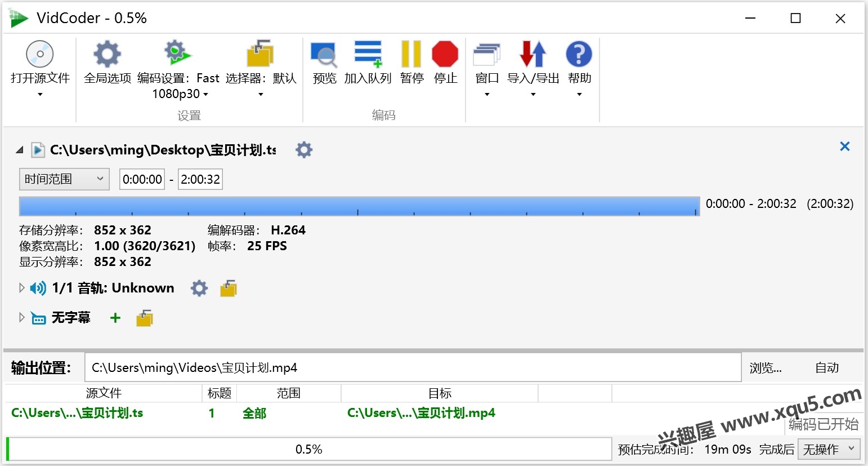The height and width of the screenshot is (466, 868).
Task: Click the Open Source File disc icon
Action: coord(39,55)
